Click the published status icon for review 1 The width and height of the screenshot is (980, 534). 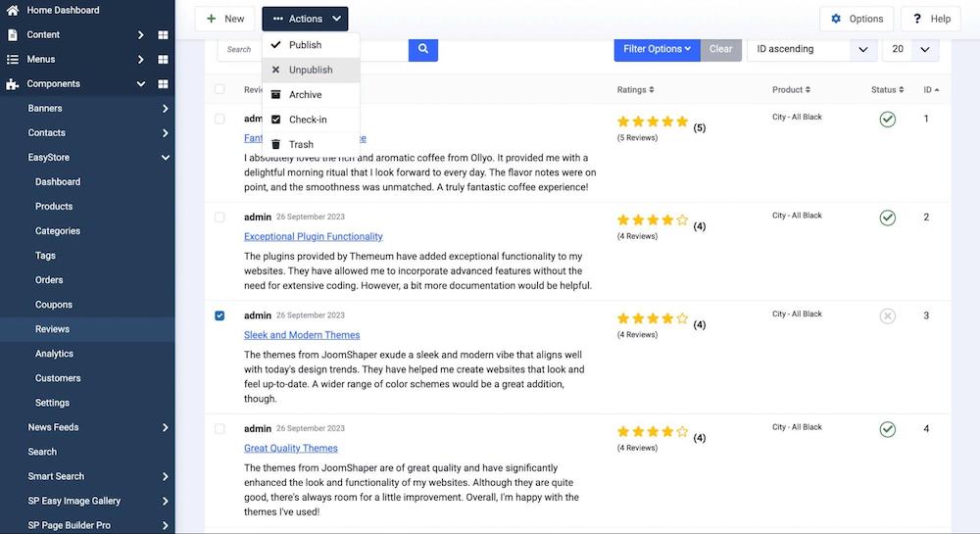click(x=887, y=120)
